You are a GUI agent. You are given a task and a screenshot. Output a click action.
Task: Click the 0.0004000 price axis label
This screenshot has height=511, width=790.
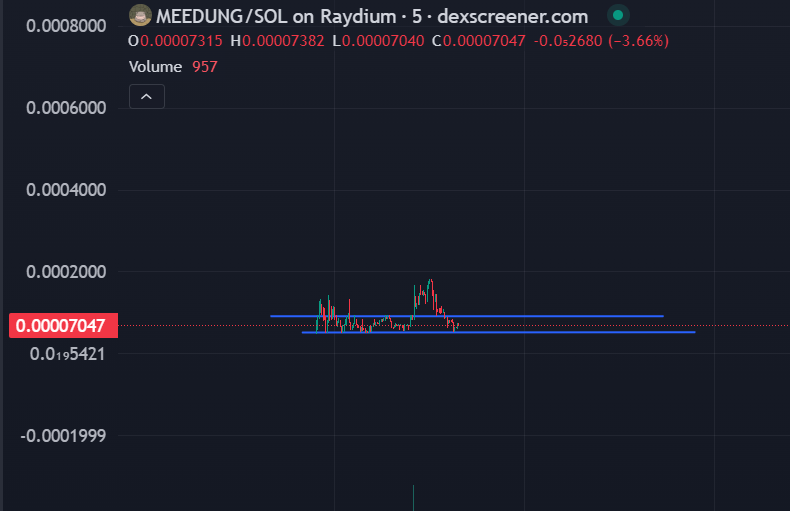tap(66, 190)
